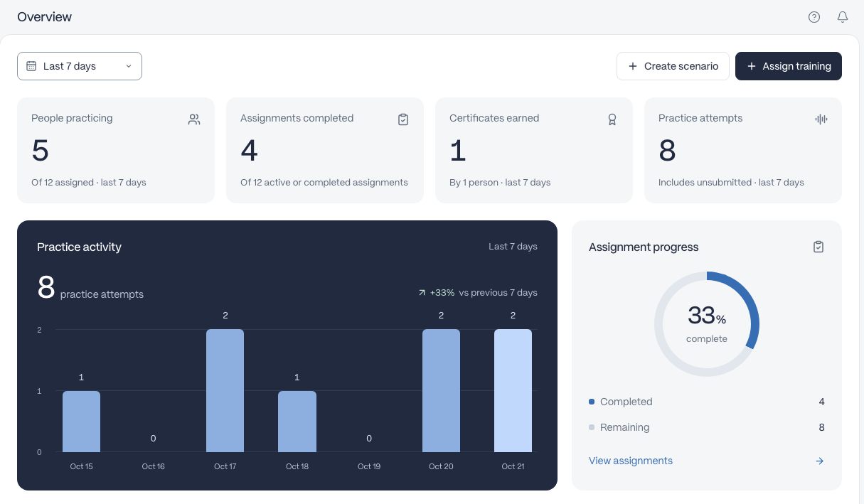Click the "Practice activity" chart heading
The height and width of the screenshot is (504, 864).
click(x=79, y=247)
